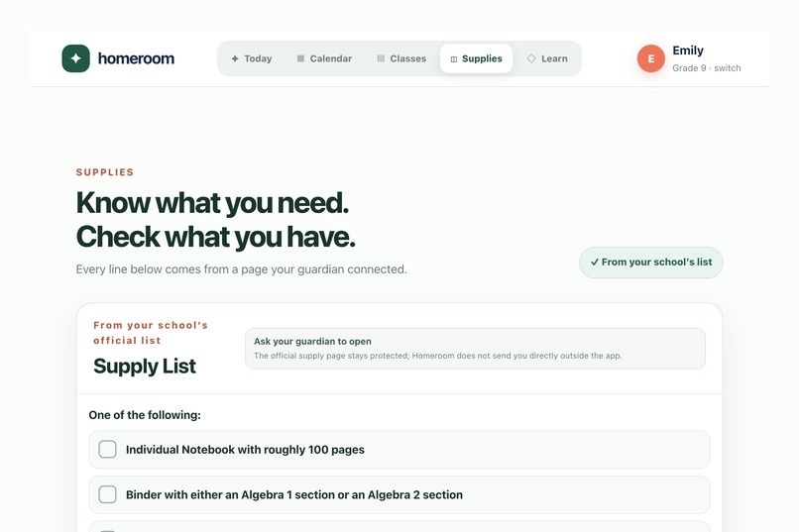Click the Grade 9 · switch link
Image resolution: width=799 pixels, height=532 pixels.
tap(706, 68)
